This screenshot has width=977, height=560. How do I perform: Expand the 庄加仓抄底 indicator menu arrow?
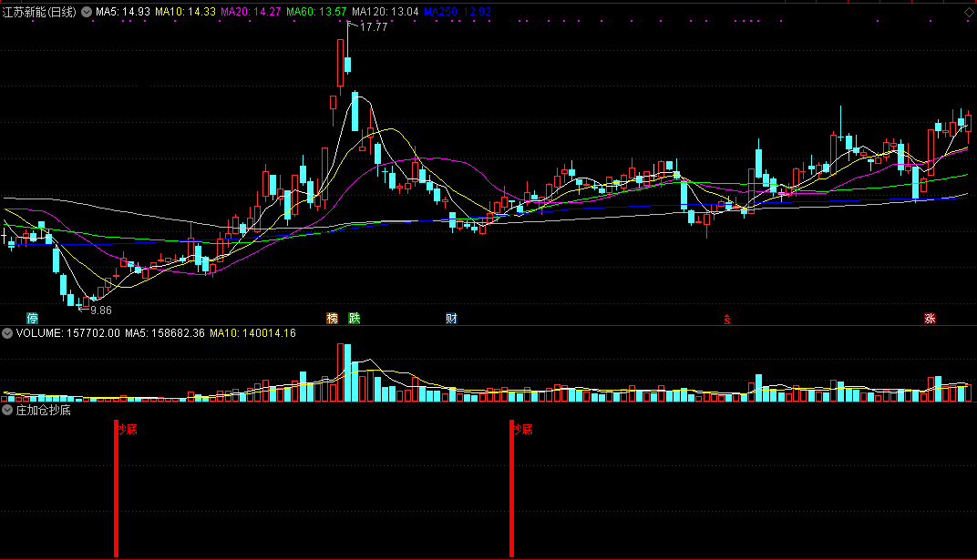pyautogui.click(x=7, y=410)
